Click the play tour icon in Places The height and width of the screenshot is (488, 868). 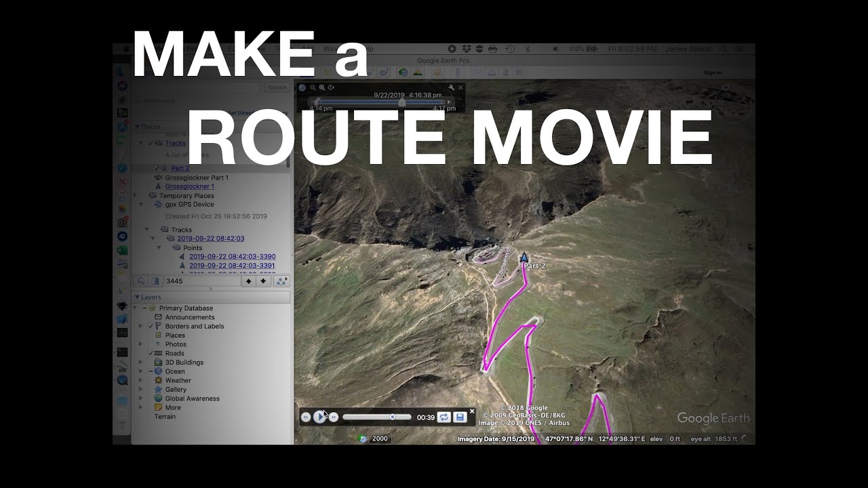[281, 281]
